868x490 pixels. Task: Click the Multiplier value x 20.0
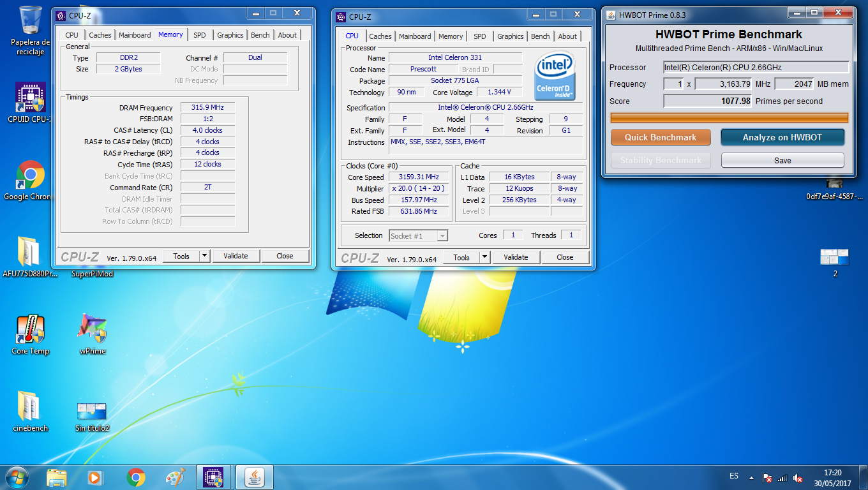[x=419, y=188]
